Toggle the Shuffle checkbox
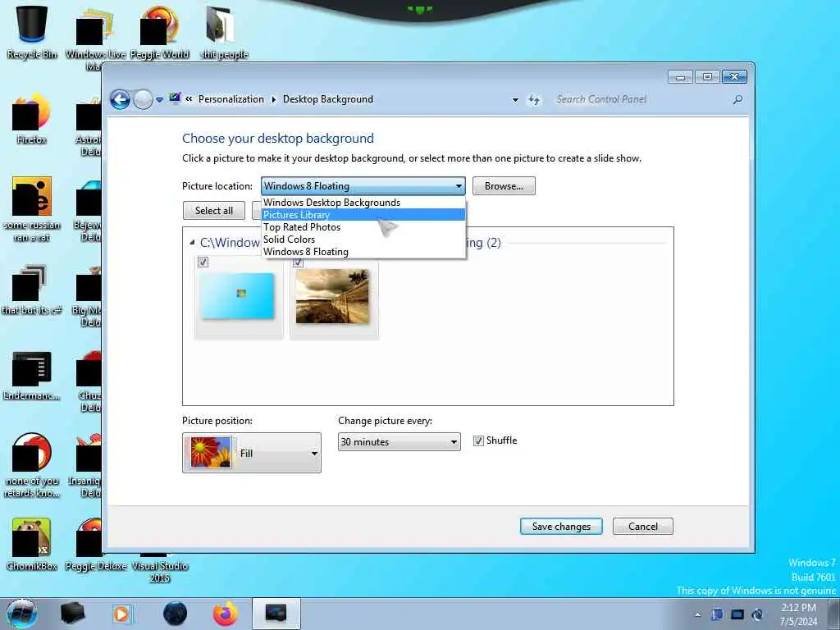 [478, 441]
